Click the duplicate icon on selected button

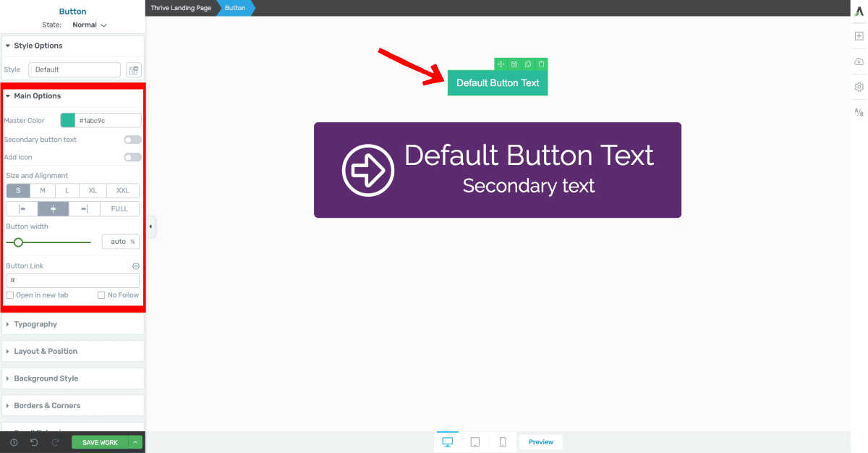[528, 64]
